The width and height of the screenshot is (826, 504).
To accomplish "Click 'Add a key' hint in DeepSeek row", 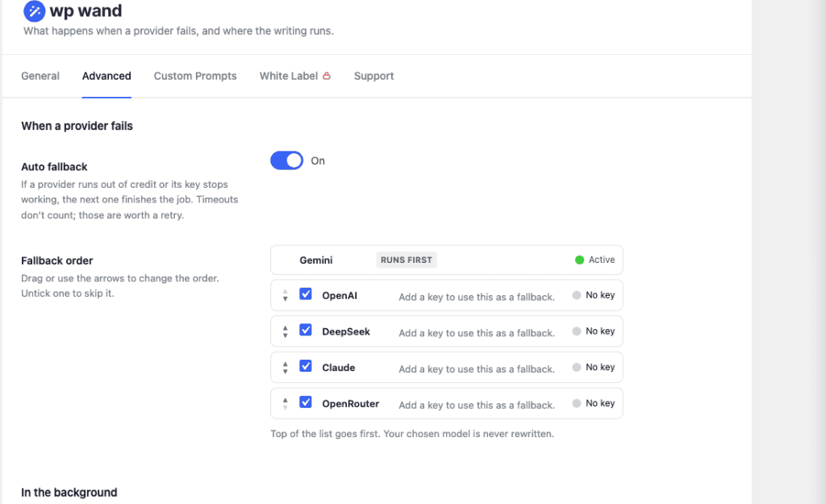I will (x=477, y=333).
